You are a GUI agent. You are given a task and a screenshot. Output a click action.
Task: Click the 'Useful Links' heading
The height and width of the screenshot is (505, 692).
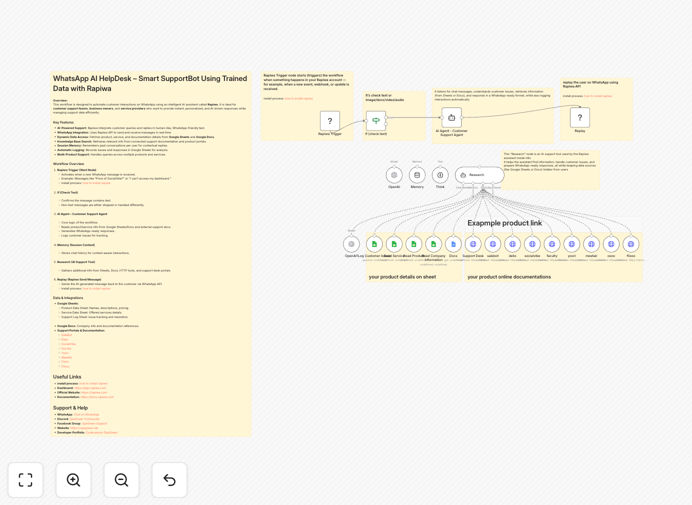click(x=67, y=377)
